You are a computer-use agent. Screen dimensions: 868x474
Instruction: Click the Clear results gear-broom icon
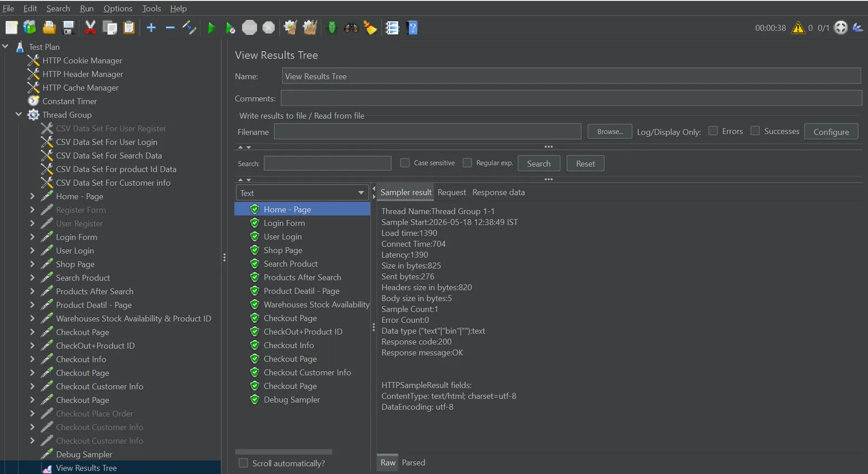pyautogui.click(x=290, y=28)
